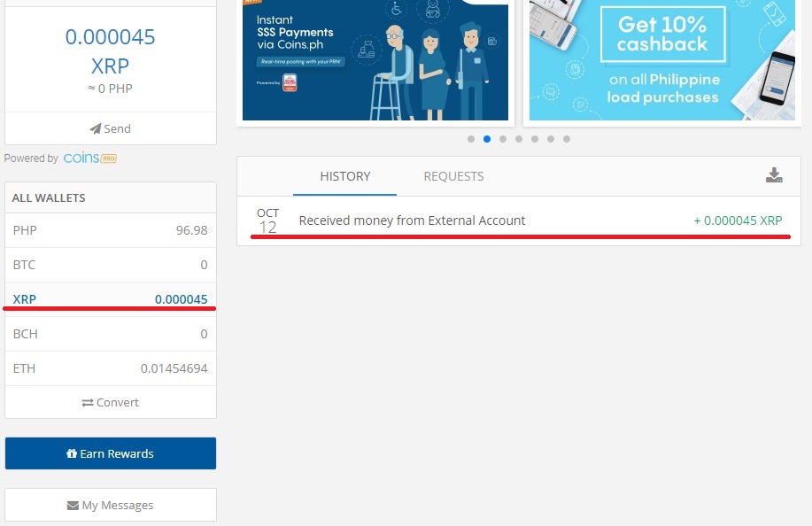The image size is (812, 526).
Task: Open the History tab
Action: click(x=344, y=176)
